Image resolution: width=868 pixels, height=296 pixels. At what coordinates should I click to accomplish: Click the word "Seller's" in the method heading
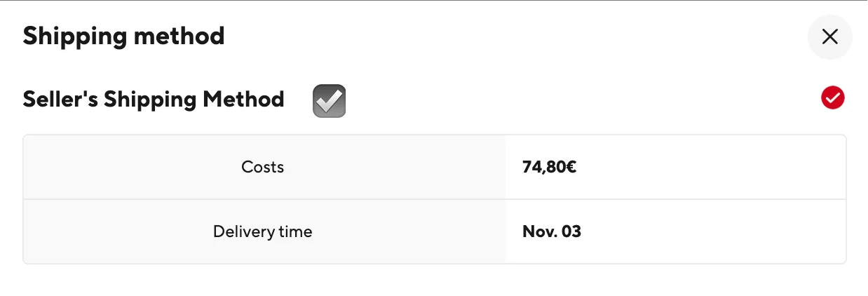(60, 99)
